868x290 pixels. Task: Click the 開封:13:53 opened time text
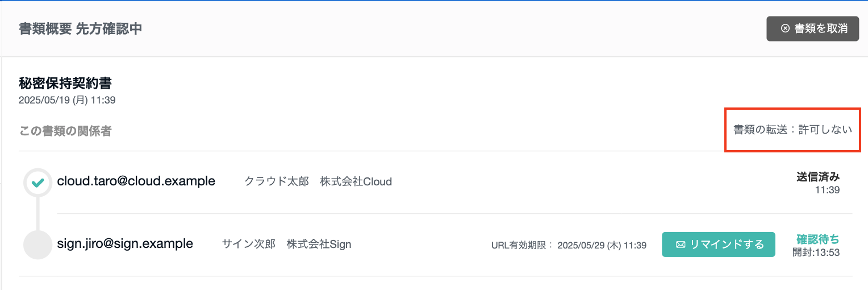pos(816,252)
